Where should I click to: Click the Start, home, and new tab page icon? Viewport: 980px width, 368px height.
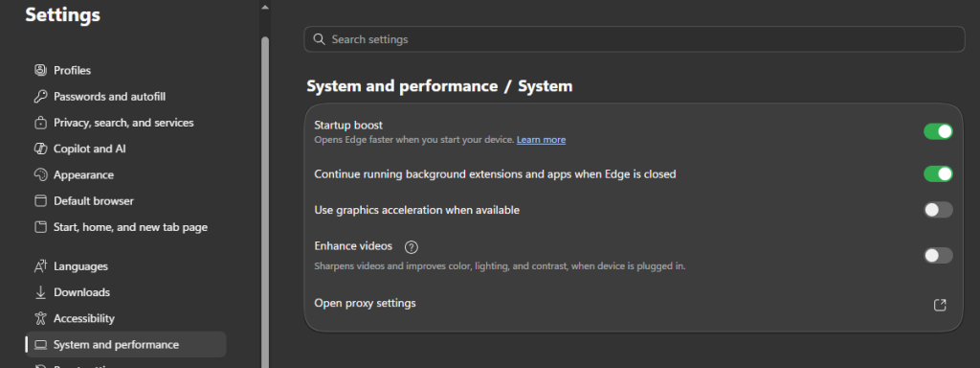[40, 227]
